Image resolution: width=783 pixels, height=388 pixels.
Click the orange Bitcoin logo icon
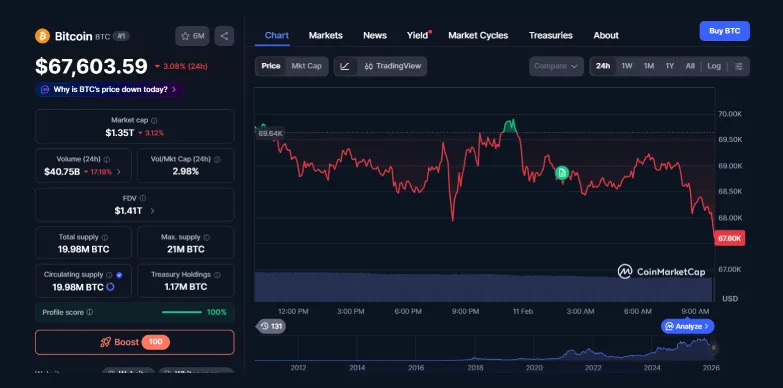(x=42, y=36)
